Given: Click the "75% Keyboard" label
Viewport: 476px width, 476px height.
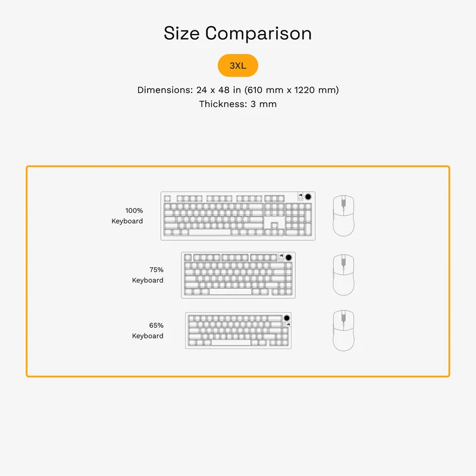Looking at the screenshot, I should coord(148,275).
